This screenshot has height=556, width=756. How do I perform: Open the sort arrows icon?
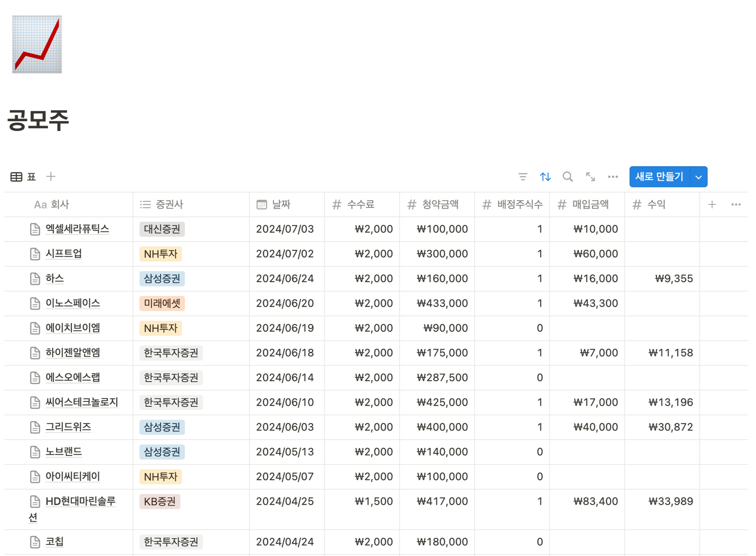(x=545, y=177)
